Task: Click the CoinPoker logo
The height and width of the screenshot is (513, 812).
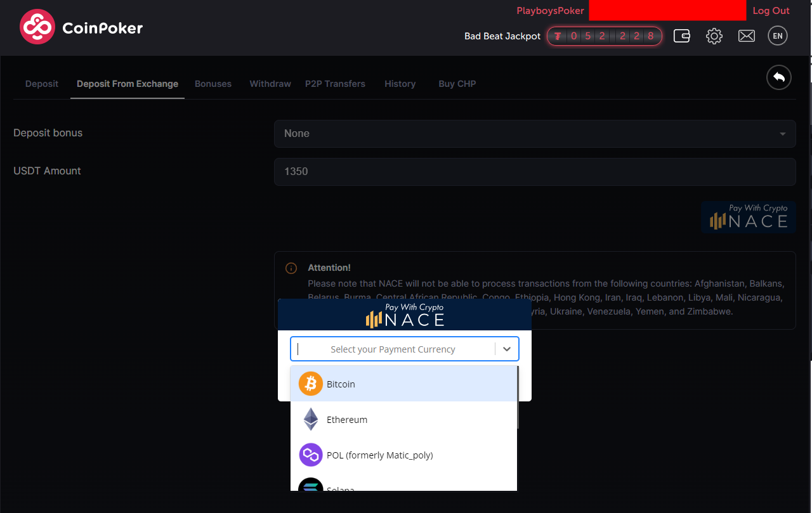Action: pyautogui.click(x=81, y=27)
